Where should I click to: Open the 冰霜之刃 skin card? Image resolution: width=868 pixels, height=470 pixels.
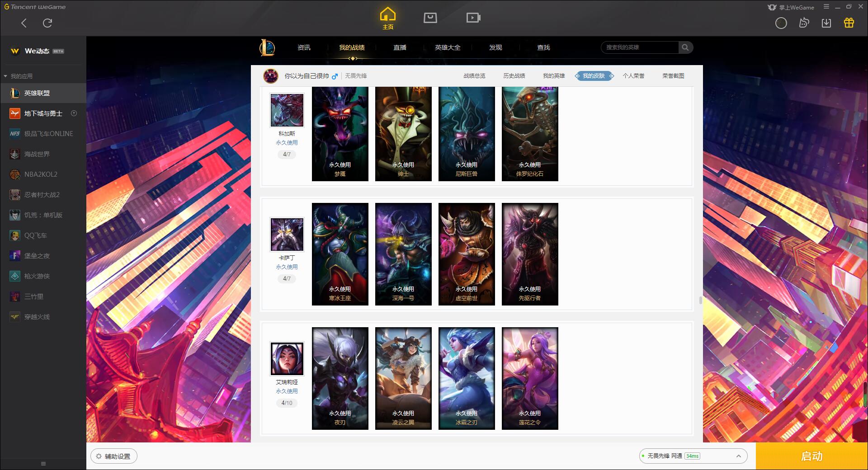(x=467, y=378)
